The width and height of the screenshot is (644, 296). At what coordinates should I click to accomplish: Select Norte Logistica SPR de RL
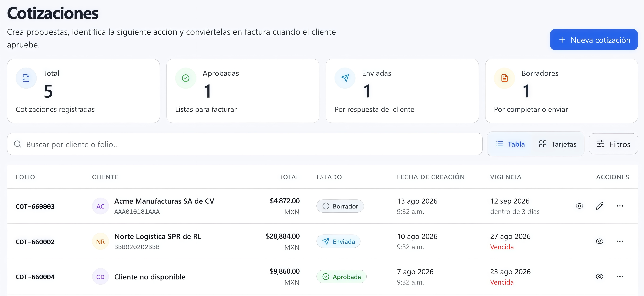pyautogui.click(x=158, y=236)
